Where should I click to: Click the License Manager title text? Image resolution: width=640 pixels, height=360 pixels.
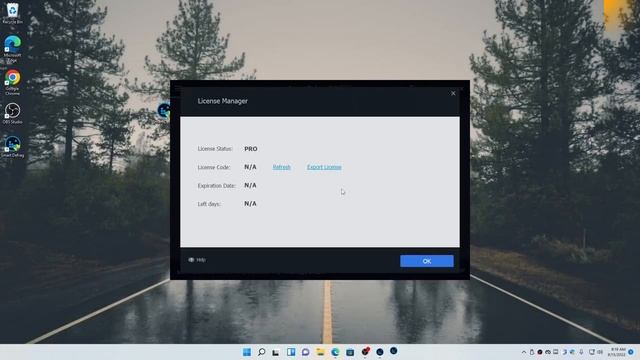pyautogui.click(x=222, y=101)
